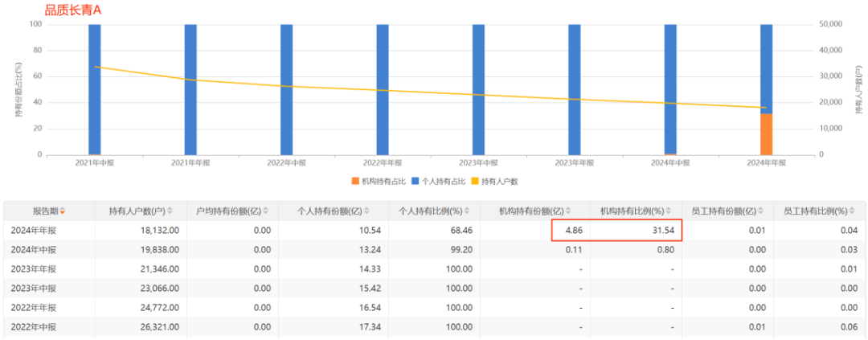The height and width of the screenshot is (340, 868).
Task: Sort by 员工持有份额(亿) using its arrow icon
Action: 760,211
